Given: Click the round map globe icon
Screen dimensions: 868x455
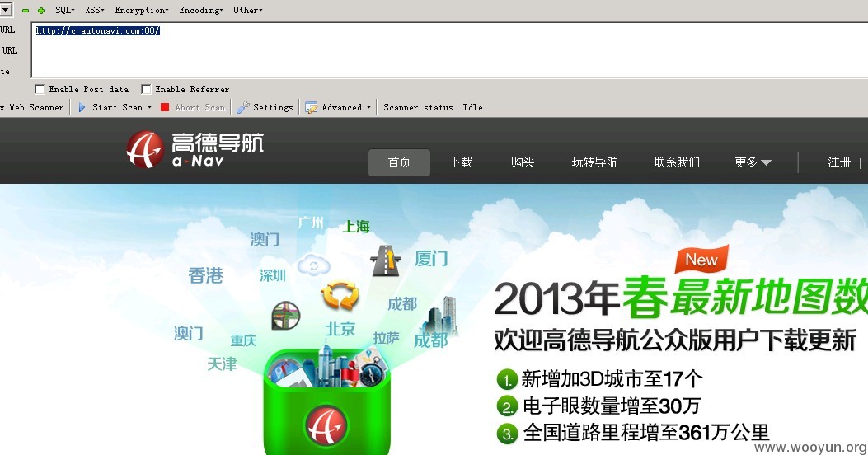Looking at the screenshot, I should (x=286, y=316).
